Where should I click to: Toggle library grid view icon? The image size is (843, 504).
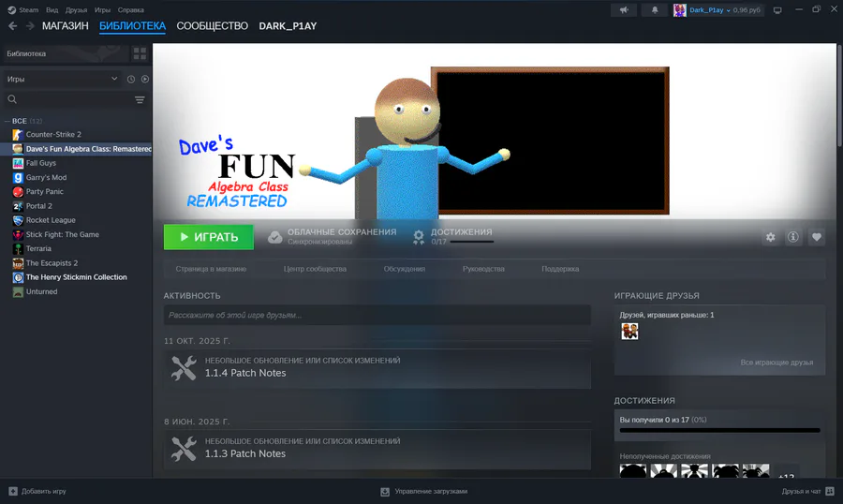click(x=140, y=53)
